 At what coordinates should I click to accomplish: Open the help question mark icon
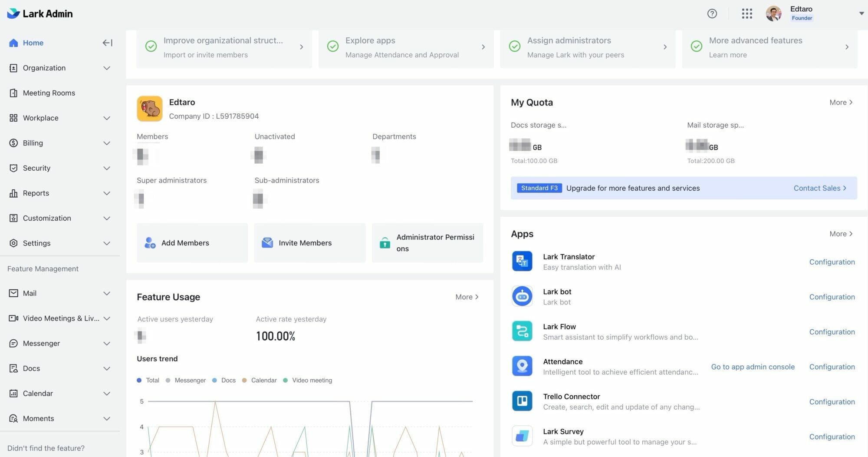tap(712, 13)
